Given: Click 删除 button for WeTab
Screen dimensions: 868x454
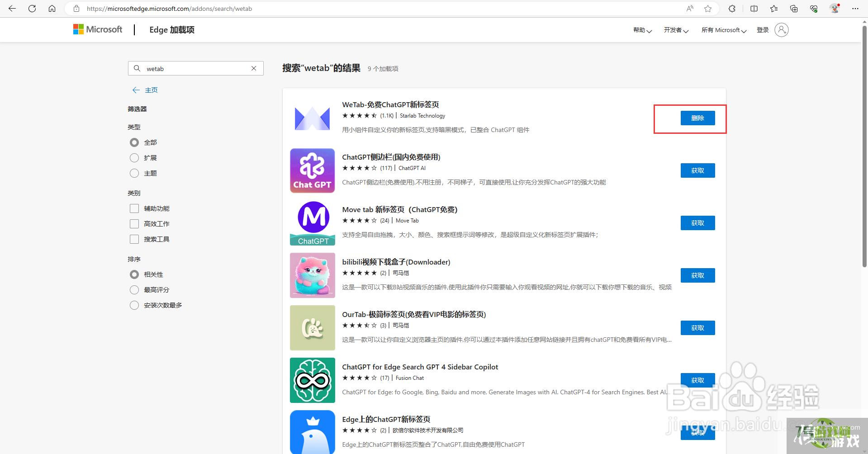Looking at the screenshot, I should [697, 118].
